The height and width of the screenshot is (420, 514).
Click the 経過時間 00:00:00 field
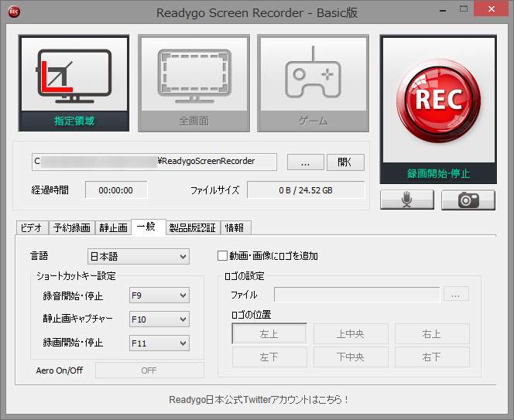coord(116,190)
